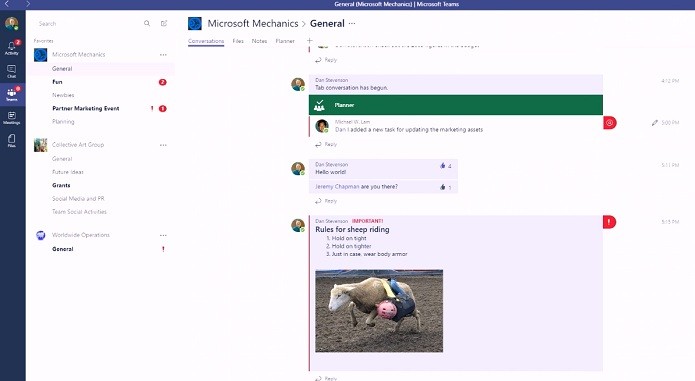Reply to the topmost partially visible thread

[x=326, y=60]
